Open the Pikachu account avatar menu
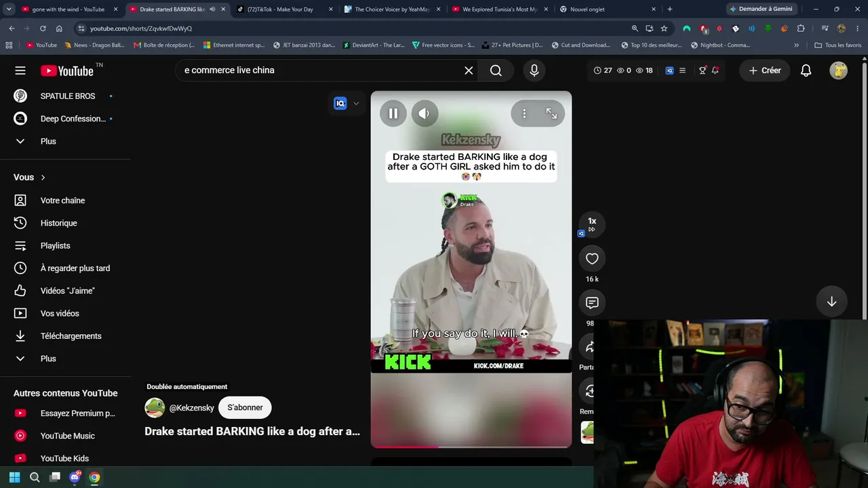 (x=838, y=70)
